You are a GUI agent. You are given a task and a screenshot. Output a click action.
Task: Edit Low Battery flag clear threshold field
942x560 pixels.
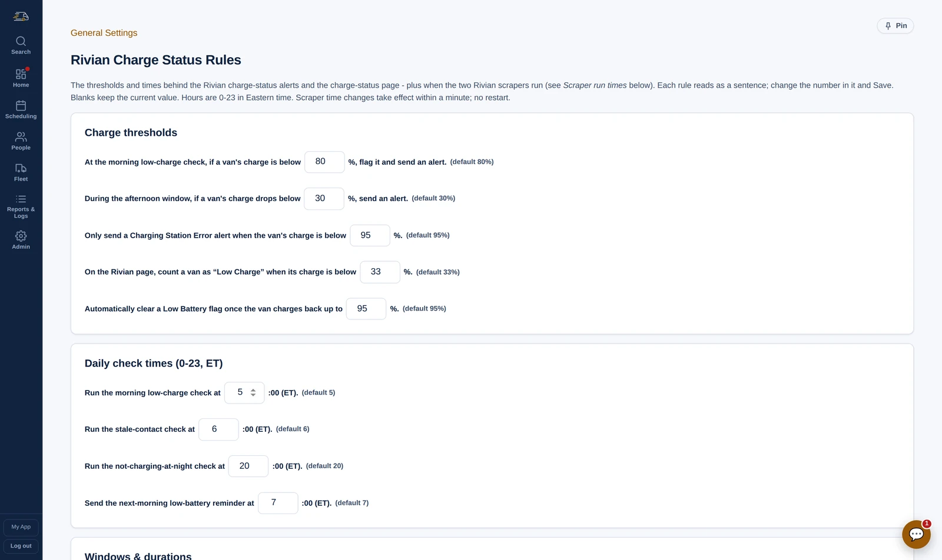(x=366, y=309)
